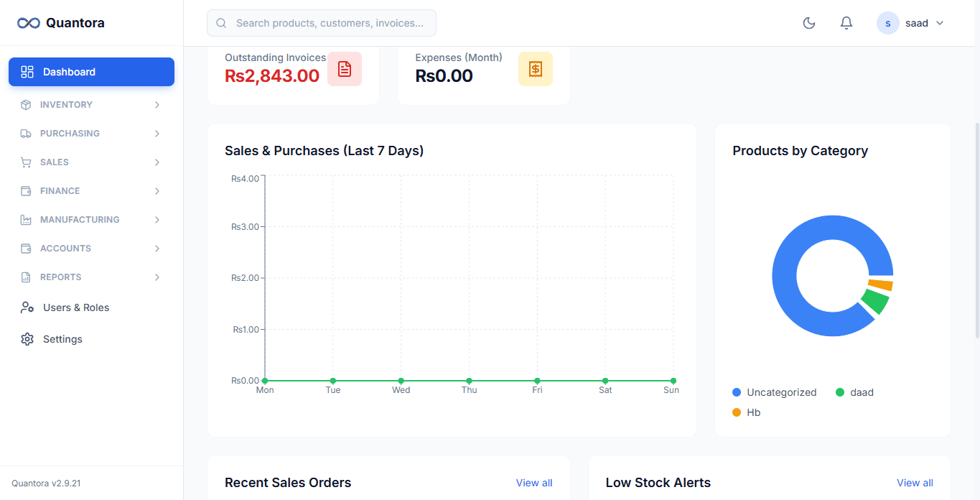The height and width of the screenshot is (500, 980).
Task: Open the INVENTORY menu section
Action: pos(91,105)
